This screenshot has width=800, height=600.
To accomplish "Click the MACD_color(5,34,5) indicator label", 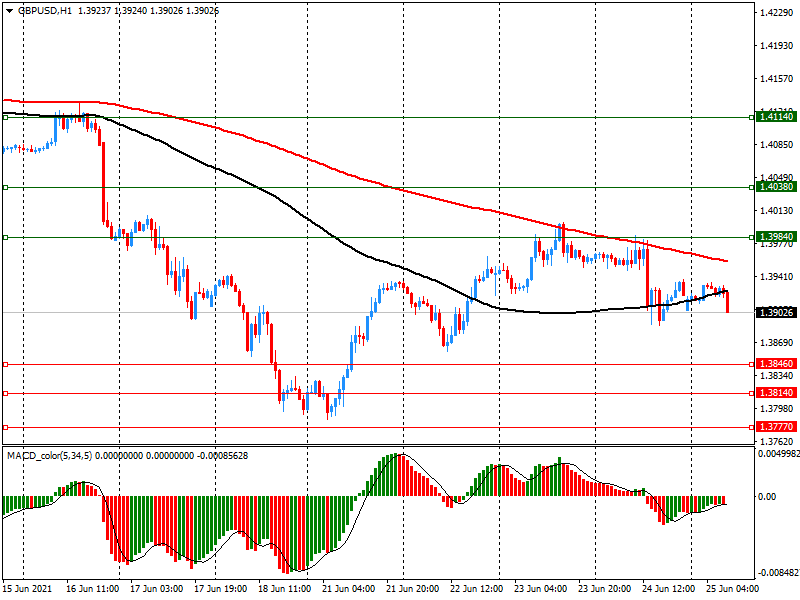I will (x=49, y=456).
